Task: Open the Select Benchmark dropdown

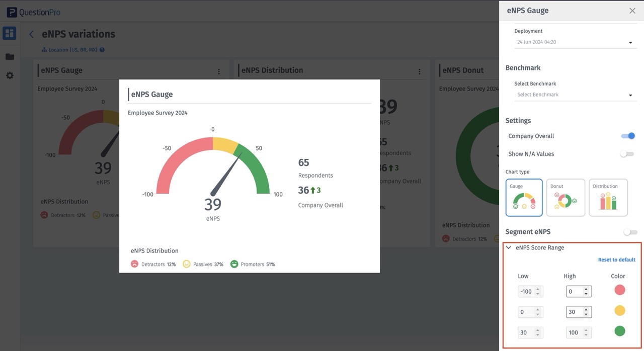Action: [575, 95]
